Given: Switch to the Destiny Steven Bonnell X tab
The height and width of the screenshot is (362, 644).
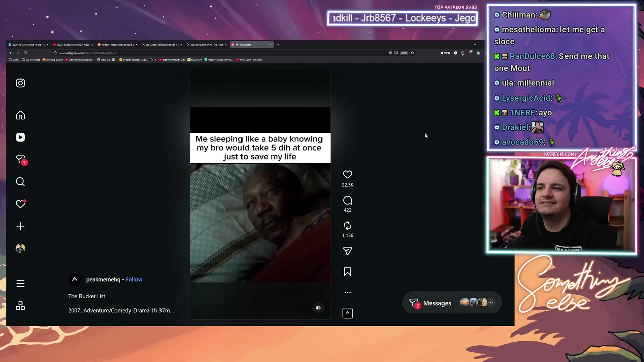Looking at the screenshot, I should pos(162,45).
